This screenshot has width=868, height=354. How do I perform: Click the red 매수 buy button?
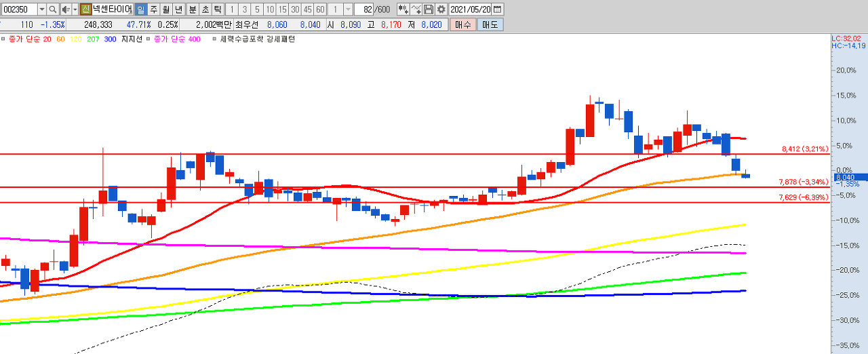click(462, 24)
